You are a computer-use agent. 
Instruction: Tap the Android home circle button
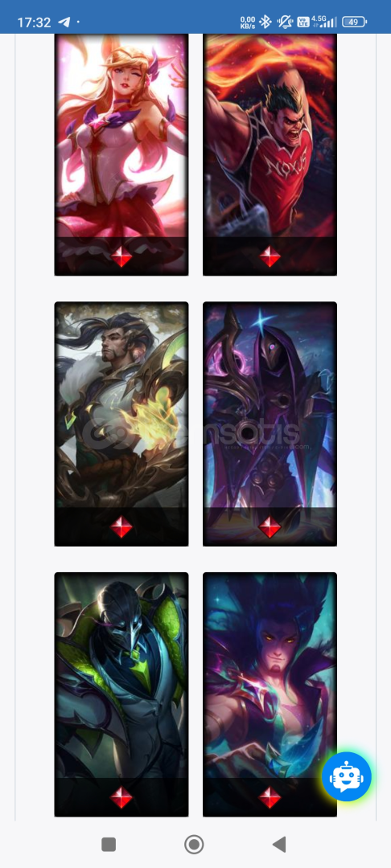[x=194, y=844]
